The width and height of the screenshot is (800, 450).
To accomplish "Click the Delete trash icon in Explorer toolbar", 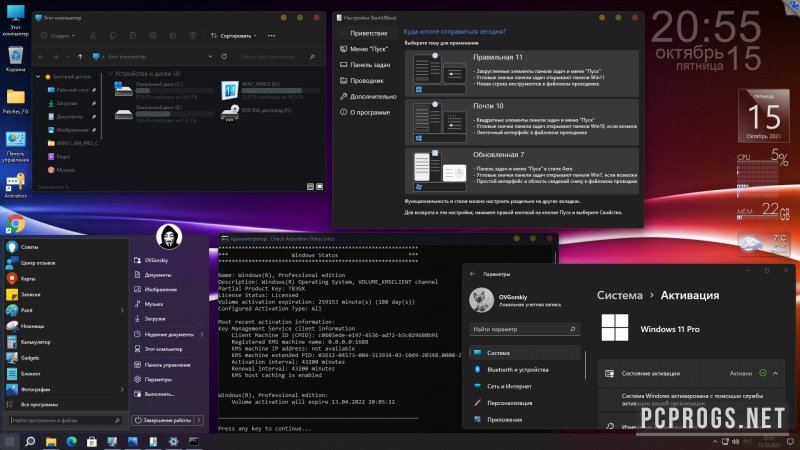I will click(x=192, y=36).
